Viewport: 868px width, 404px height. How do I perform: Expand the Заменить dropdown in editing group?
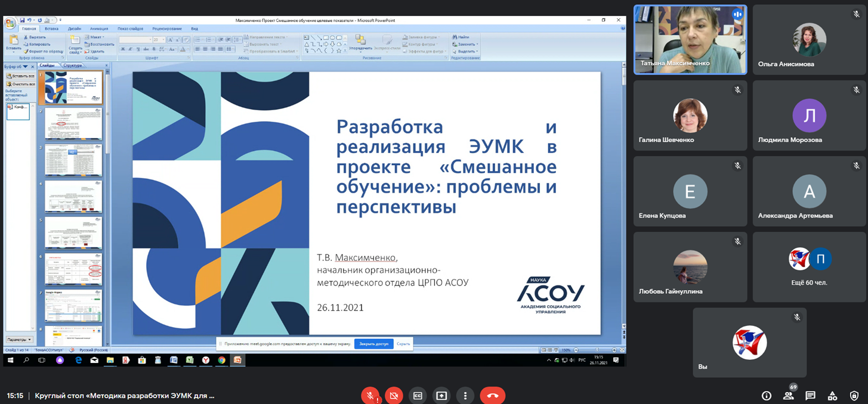tap(467, 44)
